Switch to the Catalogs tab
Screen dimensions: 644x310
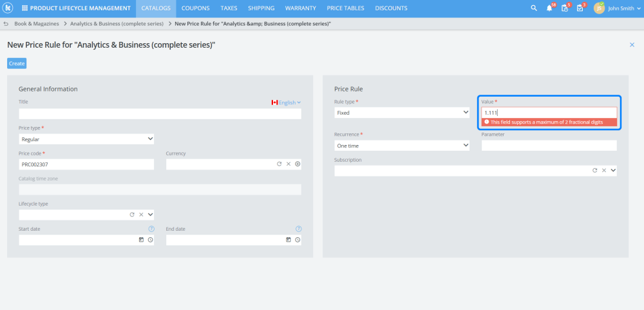[x=156, y=8]
